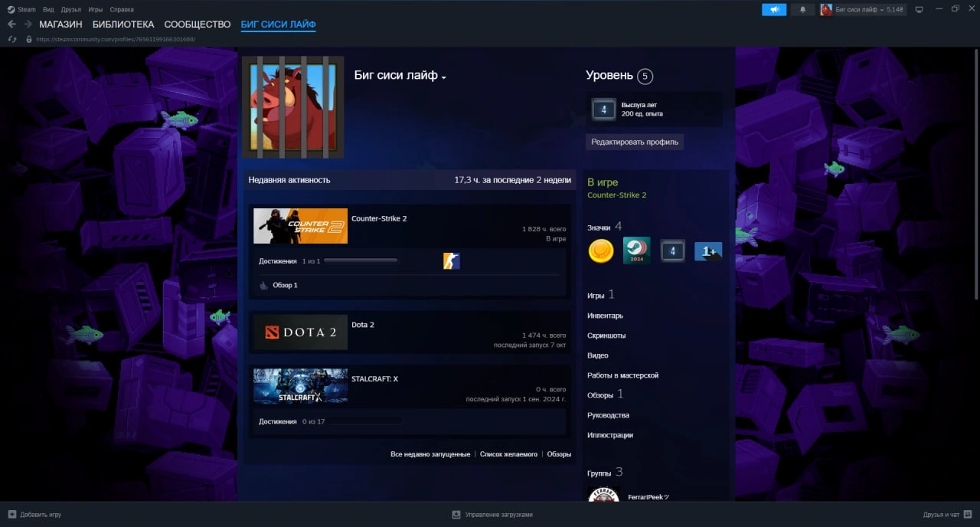Open the Вид menu
The height and width of the screenshot is (527, 980).
[x=49, y=9]
